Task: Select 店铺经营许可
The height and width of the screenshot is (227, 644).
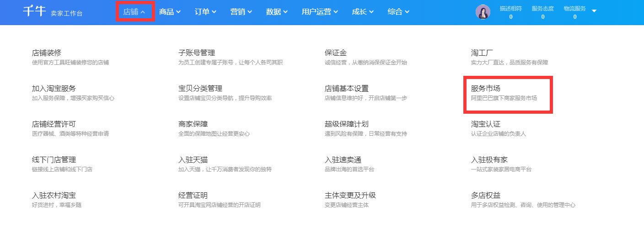Action: pyautogui.click(x=54, y=124)
